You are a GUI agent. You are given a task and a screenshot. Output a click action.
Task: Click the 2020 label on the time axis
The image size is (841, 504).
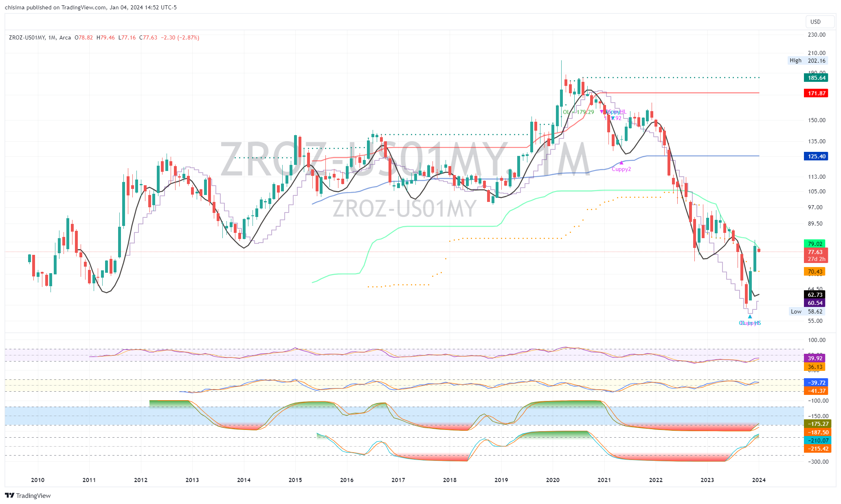coord(553,480)
